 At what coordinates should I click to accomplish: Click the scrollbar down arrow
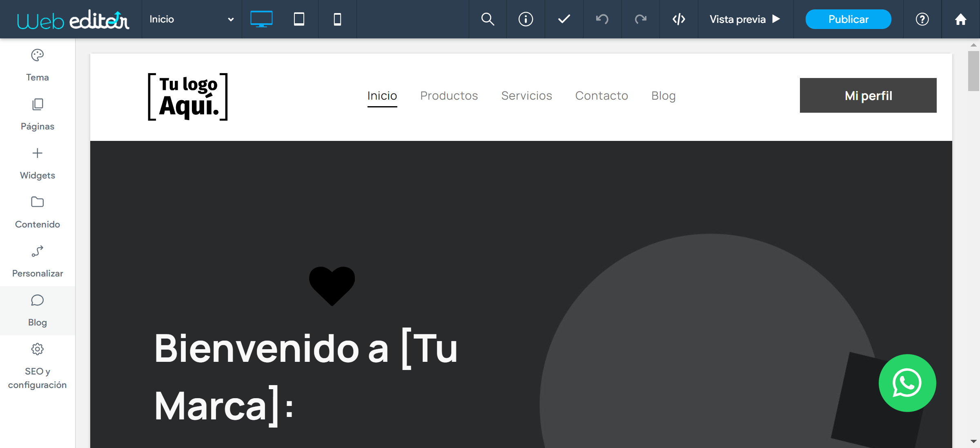coord(973,441)
